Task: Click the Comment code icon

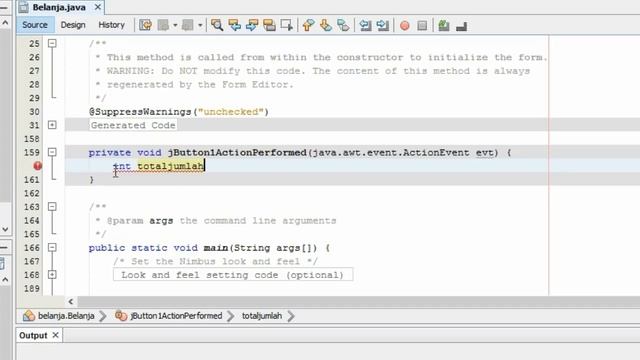Action: (x=444, y=26)
